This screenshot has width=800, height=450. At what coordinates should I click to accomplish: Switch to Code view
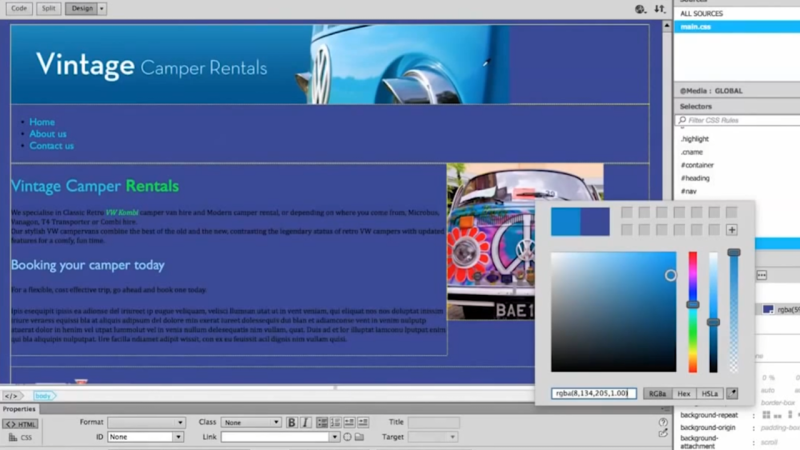pyautogui.click(x=19, y=8)
